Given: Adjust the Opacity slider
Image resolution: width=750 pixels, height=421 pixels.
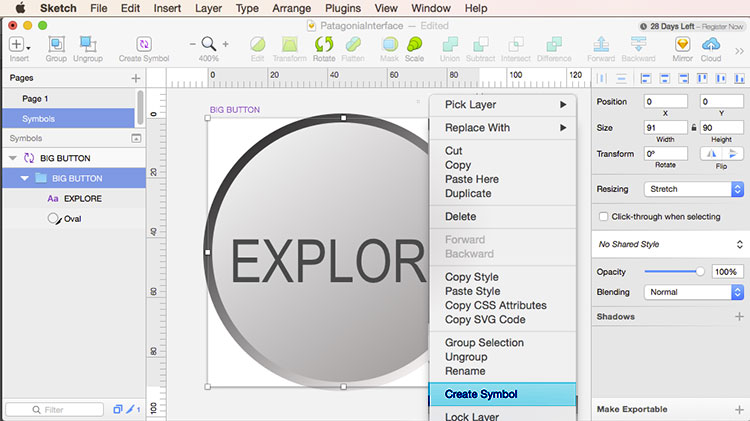Looking at the screenshot, I should pos(699,272).
